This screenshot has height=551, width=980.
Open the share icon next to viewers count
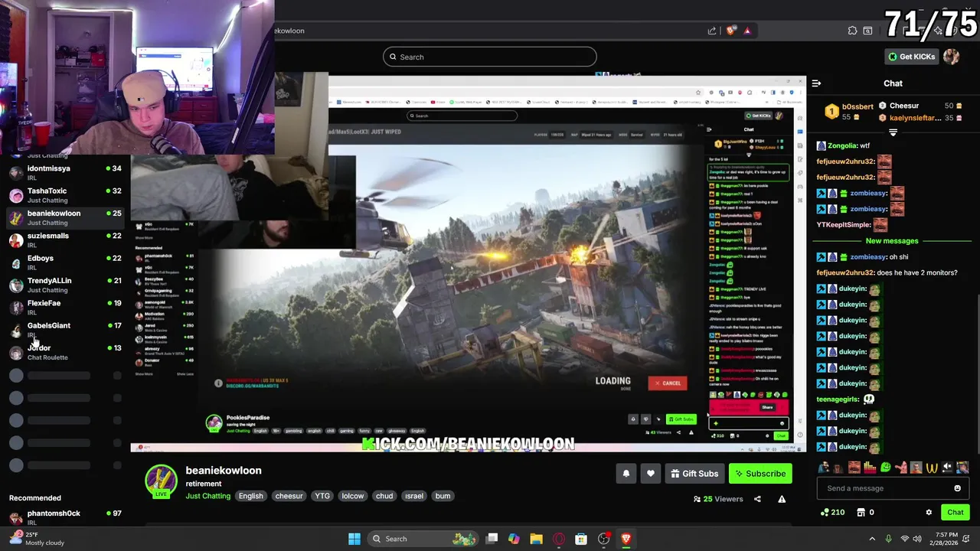point(757,499)
